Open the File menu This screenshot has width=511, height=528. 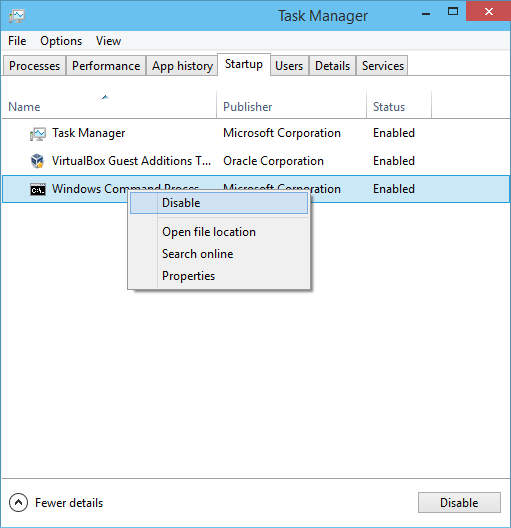17,41
